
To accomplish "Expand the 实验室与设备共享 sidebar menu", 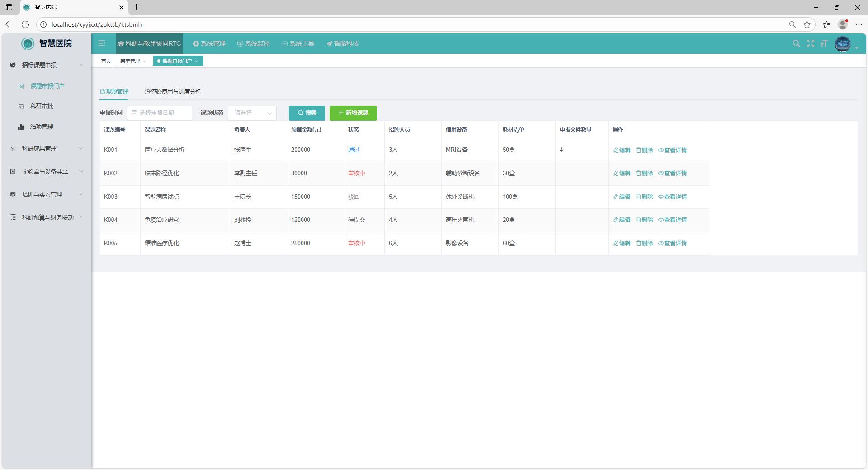I will (x=47, y=172).
